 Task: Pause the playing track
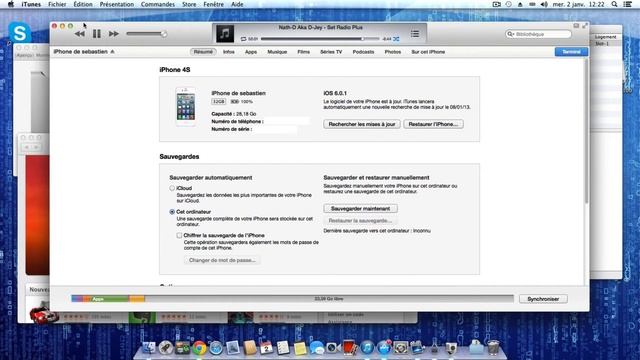(x=97, y=34)
